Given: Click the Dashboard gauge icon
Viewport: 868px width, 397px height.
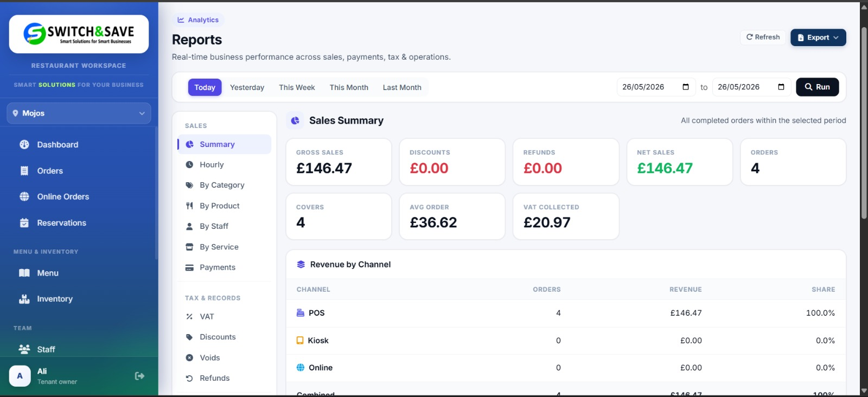Looking at the screenshot, I should click(24, 144).
